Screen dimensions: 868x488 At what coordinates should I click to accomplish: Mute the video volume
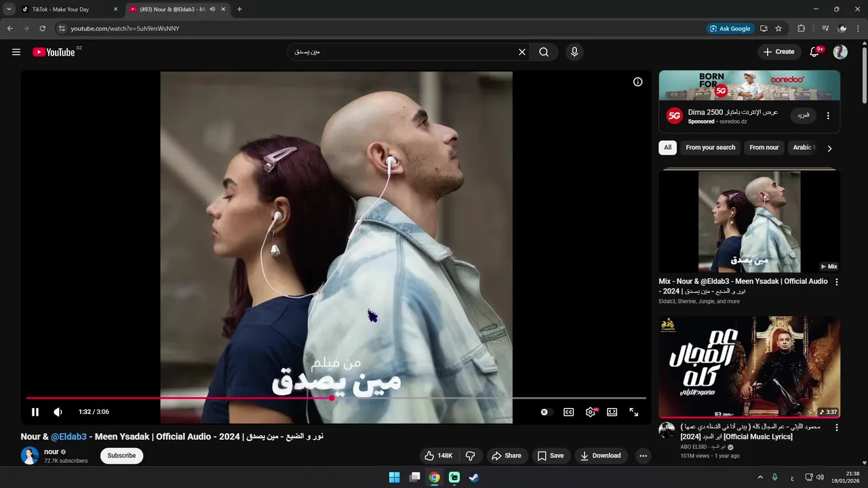coord(58,412)
